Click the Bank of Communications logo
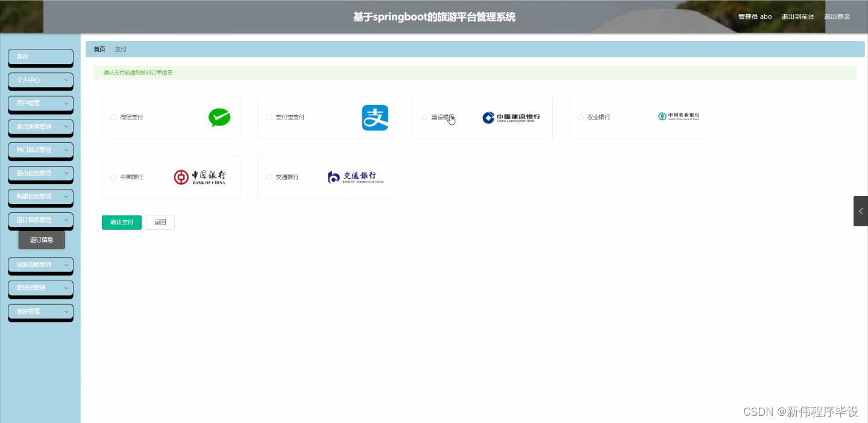The width and height of the screenshot is (868, 423). tap(354, 177)
